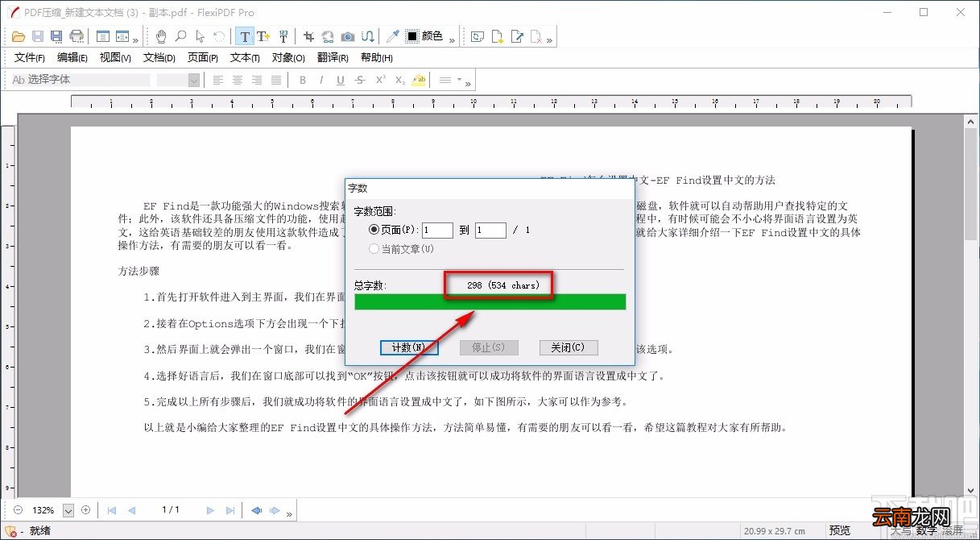The height and width of the screenshot is (540, 980).
Task: Open the 对象(O) menu
Action: click(288, 58)
